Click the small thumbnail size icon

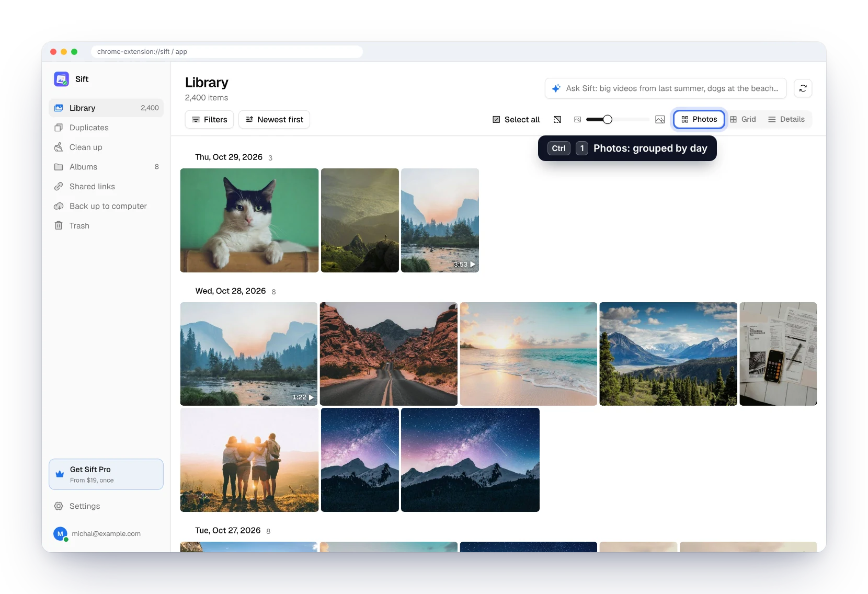click(x=577, y=120)
